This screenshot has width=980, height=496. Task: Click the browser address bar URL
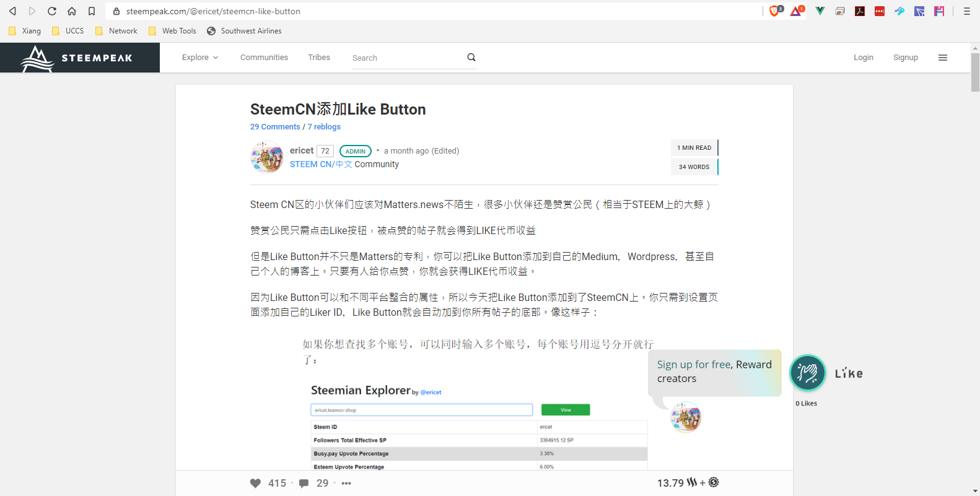[213, 11]
